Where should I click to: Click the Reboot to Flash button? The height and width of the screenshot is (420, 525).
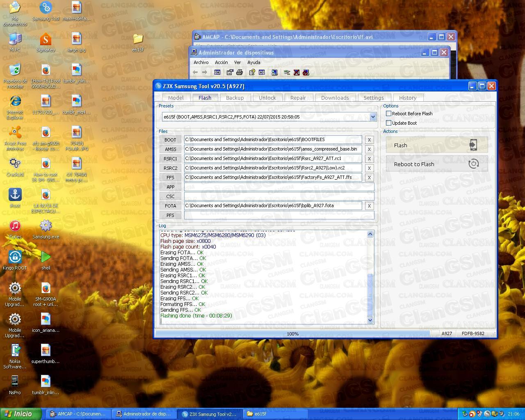(x=437, y=164)
